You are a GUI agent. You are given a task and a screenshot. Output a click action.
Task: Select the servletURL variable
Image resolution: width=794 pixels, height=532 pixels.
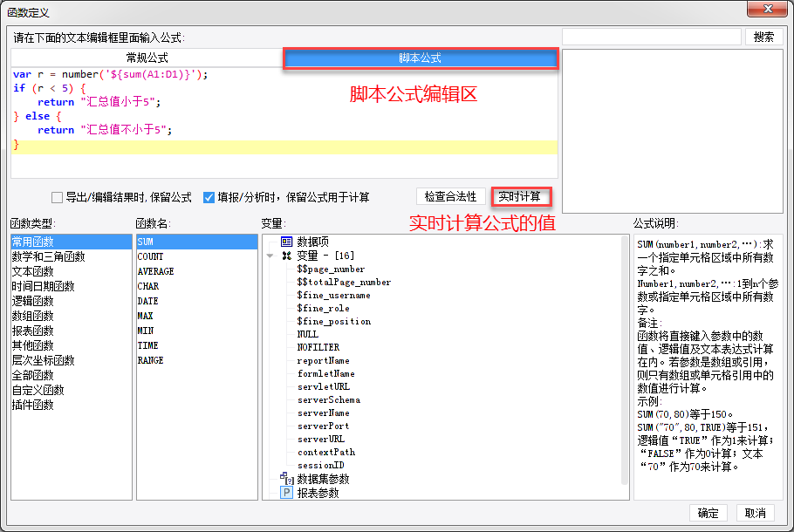point(324,386)
